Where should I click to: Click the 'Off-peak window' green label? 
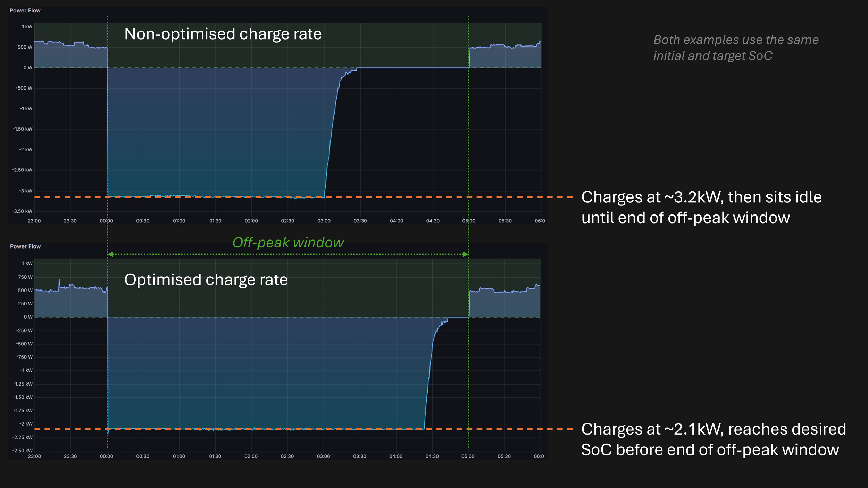[288, 243]
